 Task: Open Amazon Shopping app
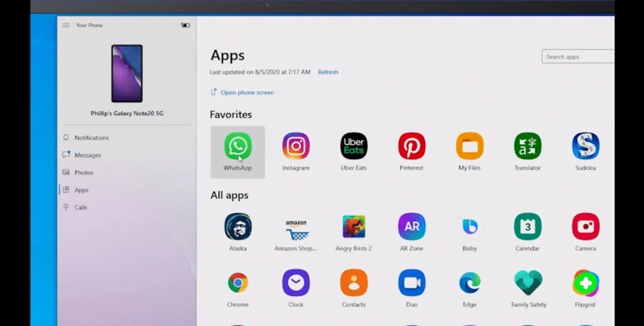coord(296,230)
